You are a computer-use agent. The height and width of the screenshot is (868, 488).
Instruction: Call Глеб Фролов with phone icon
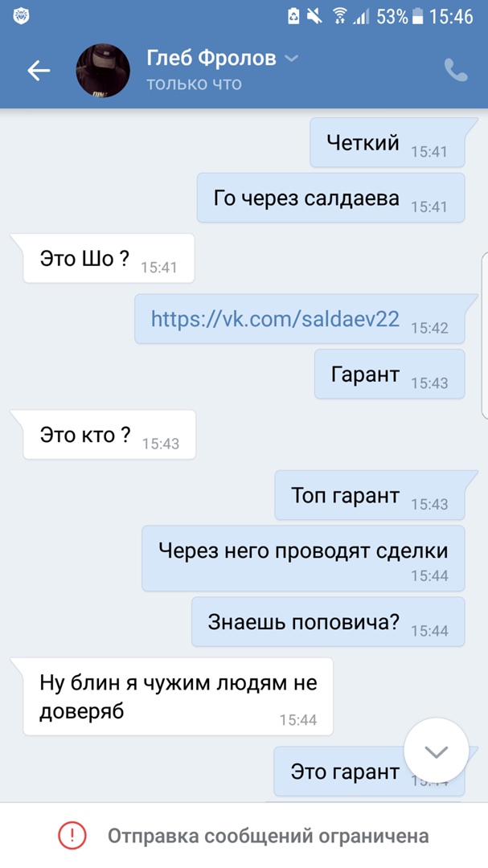(456, 70)
